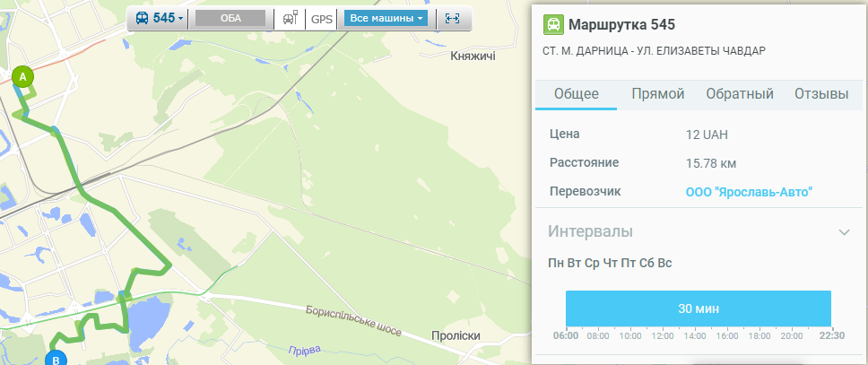Go to the Отзывы tab
The height and width of the screenshot is (365, 868).
[820, 94]
